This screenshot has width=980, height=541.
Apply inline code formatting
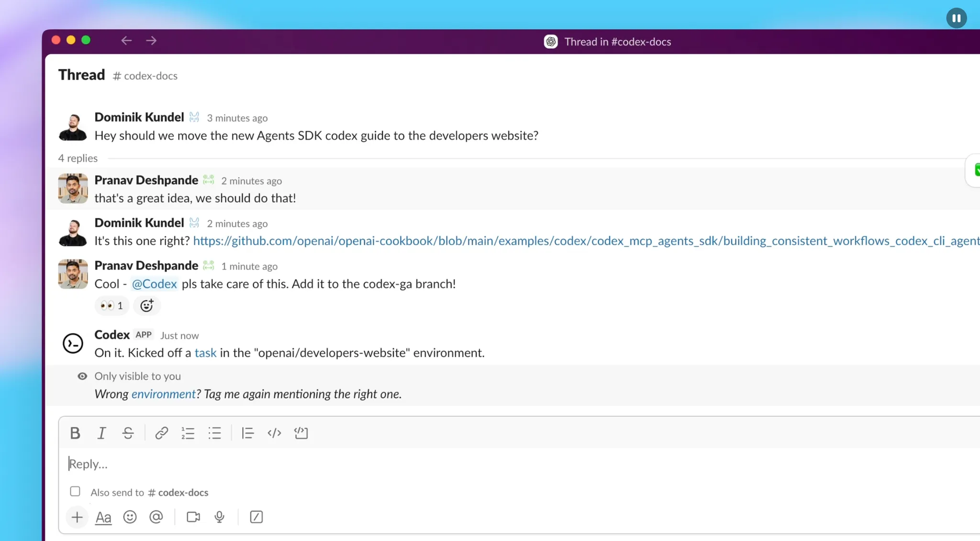tap(274, 433)
